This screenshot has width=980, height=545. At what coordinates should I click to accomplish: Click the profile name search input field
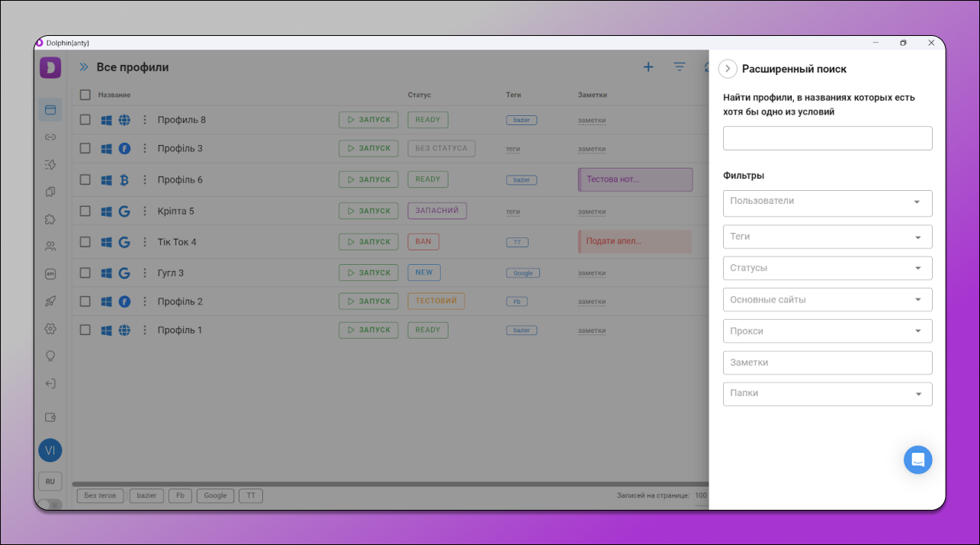[x=827, y=138]
